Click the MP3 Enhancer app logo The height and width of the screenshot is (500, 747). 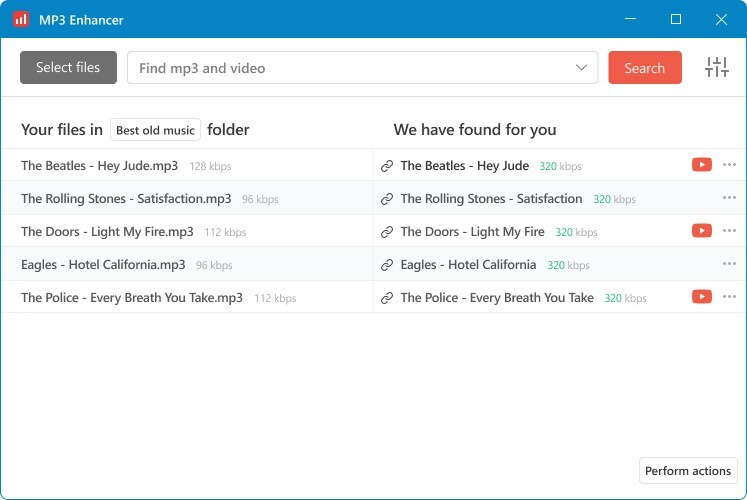[21, 19]
